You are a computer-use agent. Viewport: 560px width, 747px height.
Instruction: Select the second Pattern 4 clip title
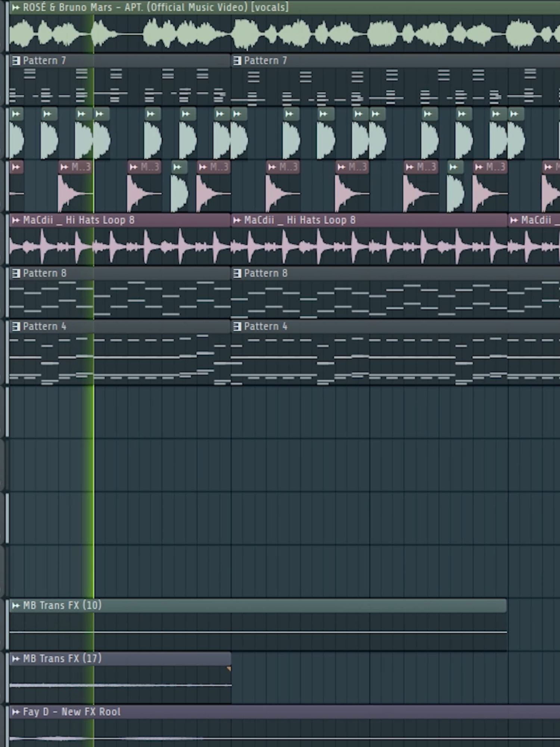(x=265, y=326)
